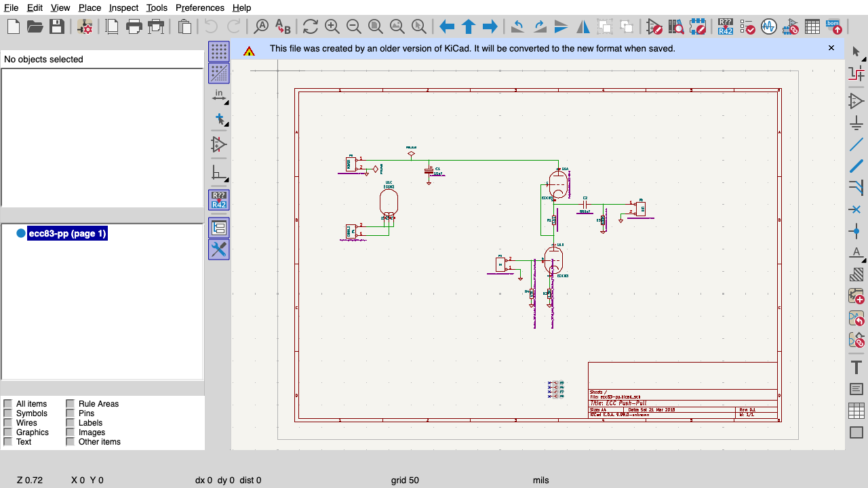Open the File menu
Image resolution: width=868 pixels, height=488 pixels.
coord(11,7)
